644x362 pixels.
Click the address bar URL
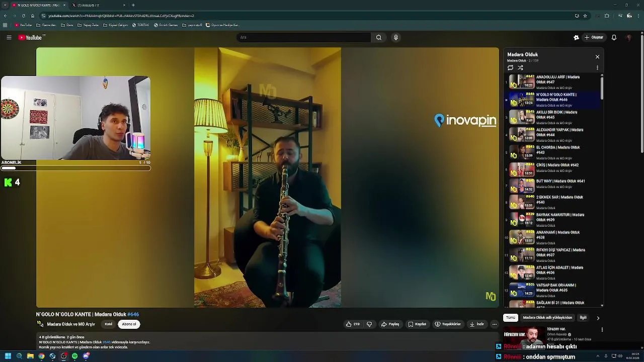tap(121, 16)
